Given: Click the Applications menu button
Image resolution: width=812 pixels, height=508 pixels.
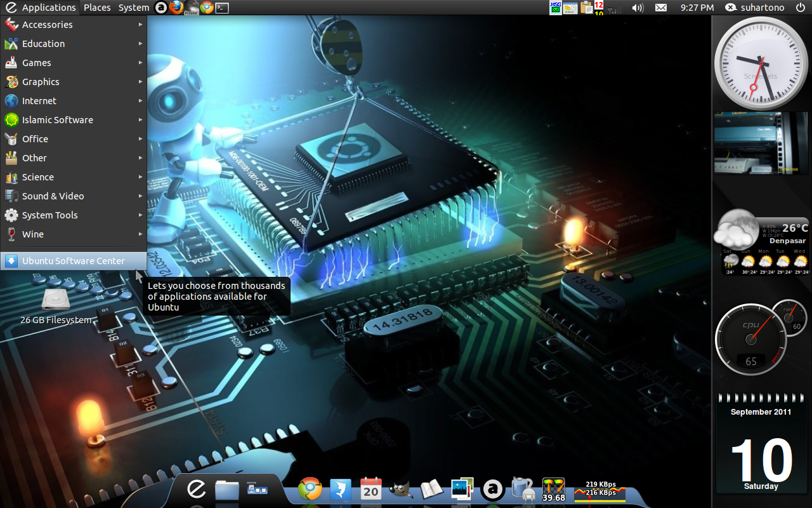Looking at the screenshot, I should tap(41, 8).
